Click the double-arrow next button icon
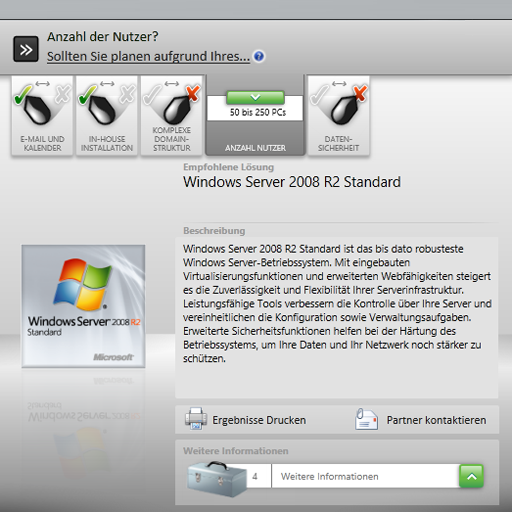Viewport: 512px width, 512px height. pyautogui.click(x=26, y=49)
